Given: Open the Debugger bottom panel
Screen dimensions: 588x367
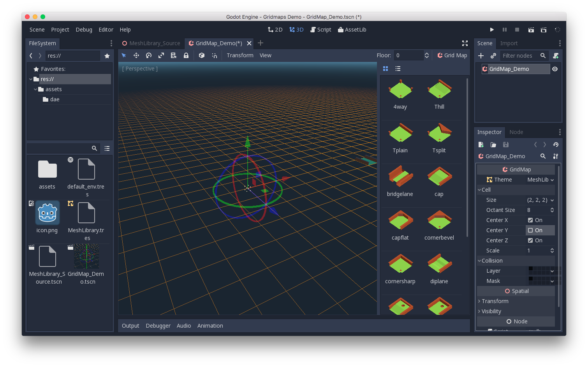Looking at the screenshot, I should click(x=158, y=326).
